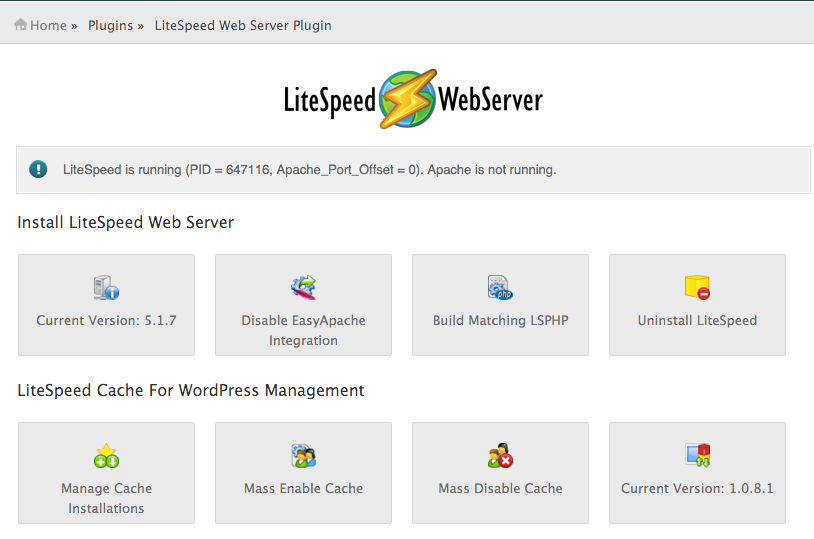The height and width of the screenshot is (539, 814).
Task: Click the Disable EasyApache Integration gear icon
Action: coord(303,287)
